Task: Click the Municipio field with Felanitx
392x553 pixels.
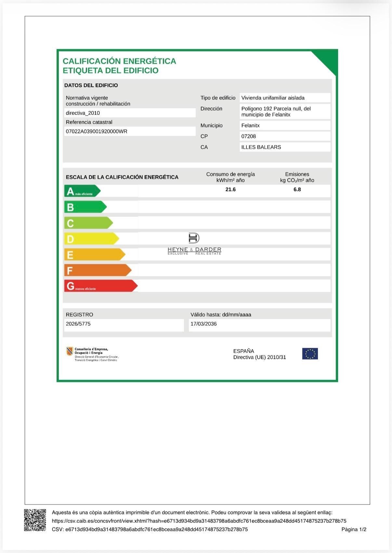Action: tap(285, 126)
